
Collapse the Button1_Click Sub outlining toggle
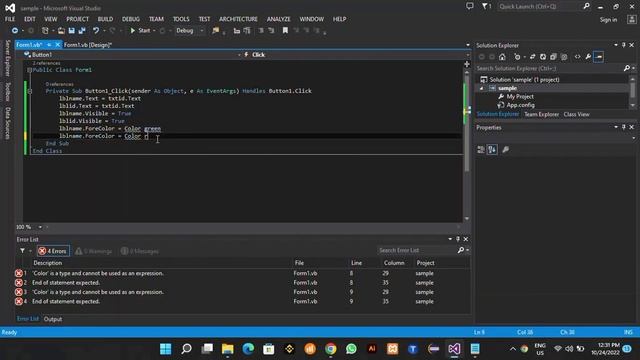tap(29, 91)
